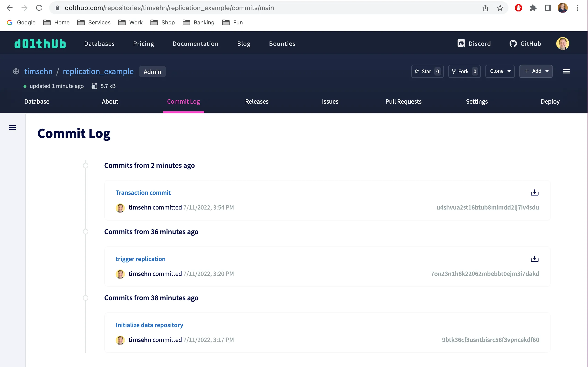Open the Services bookmarks folder
588x367 pixels.
(94, 22)
